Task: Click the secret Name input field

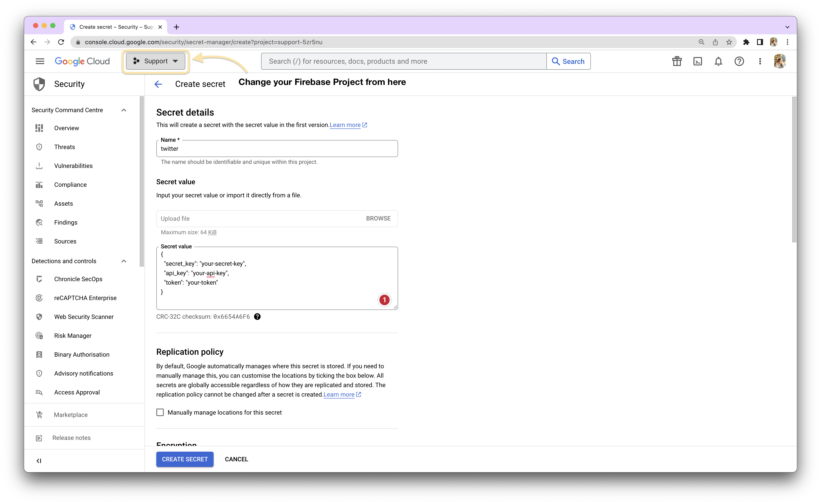Action: click(277, 148)
